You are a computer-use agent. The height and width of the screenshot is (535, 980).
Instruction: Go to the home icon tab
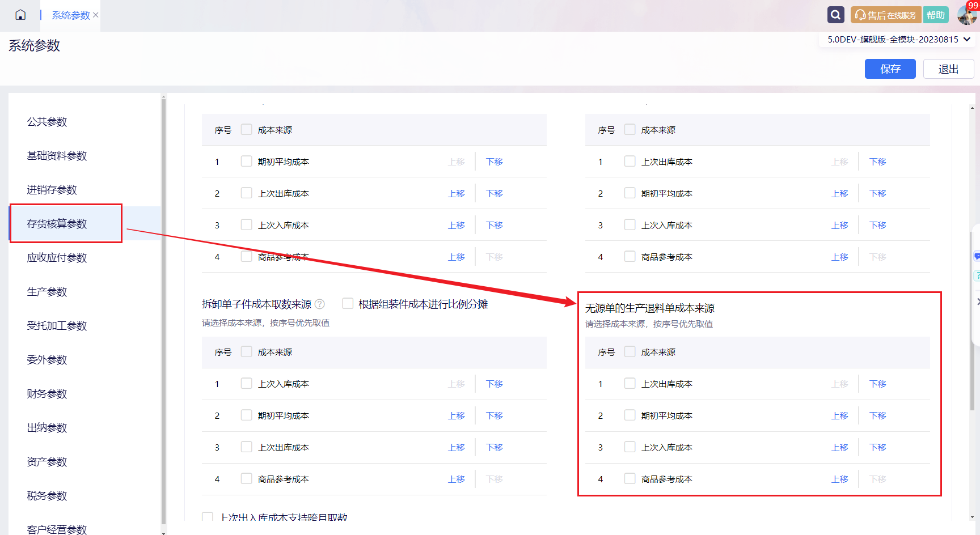pos(20,15)
